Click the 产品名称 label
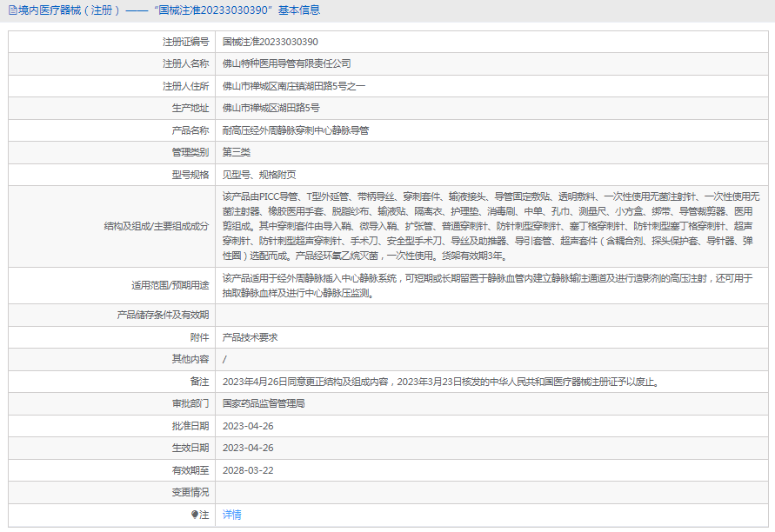The width and height of the screenshot is (775, 532). tap(190, 130)
